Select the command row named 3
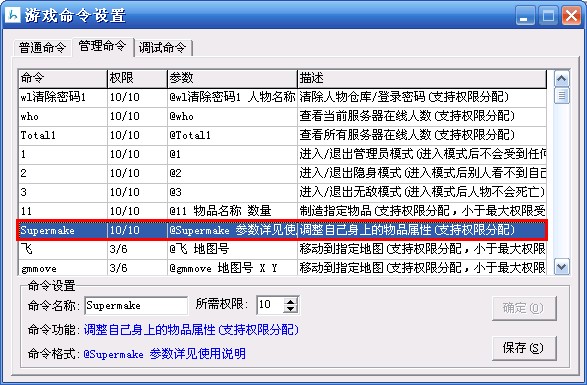This screenshot has height=385, width=587. 282,192
